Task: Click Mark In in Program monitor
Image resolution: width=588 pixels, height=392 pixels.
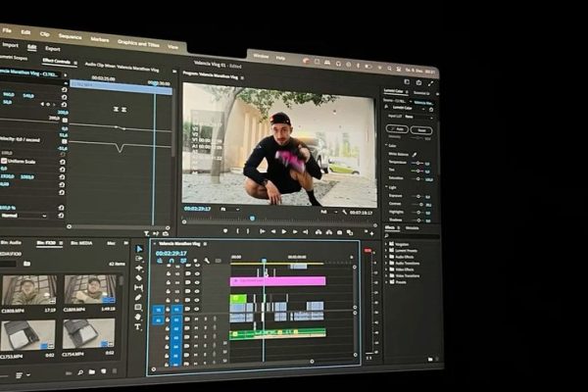Action: (x=237, y=231)
